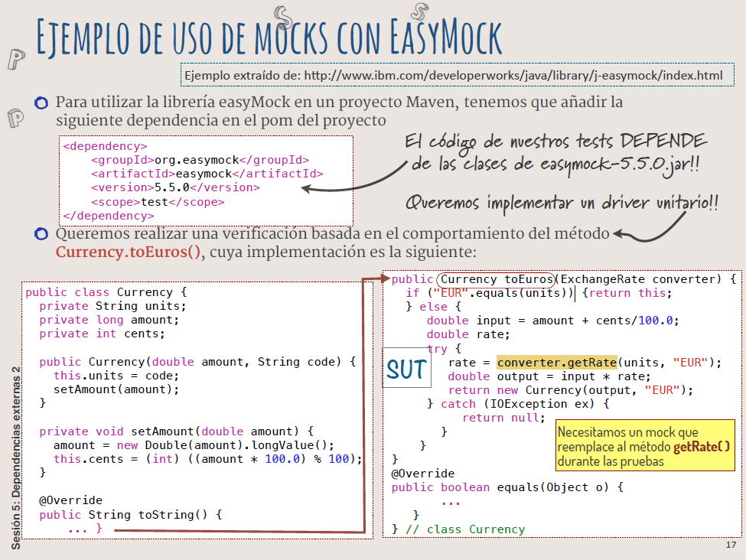Image resolution: width=746 pixels, height=560 pixels.
Task: Select the blue bullet before 'Para utilizar'
Action: tap(41, 103)
